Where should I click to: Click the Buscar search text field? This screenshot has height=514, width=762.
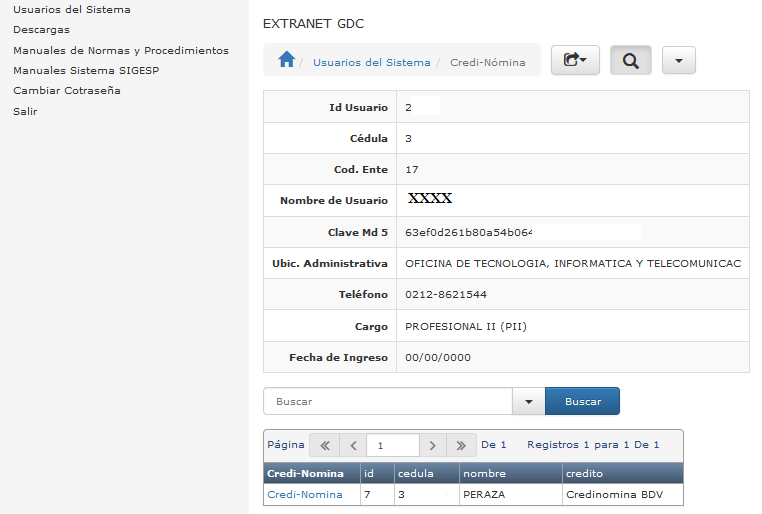388,401
